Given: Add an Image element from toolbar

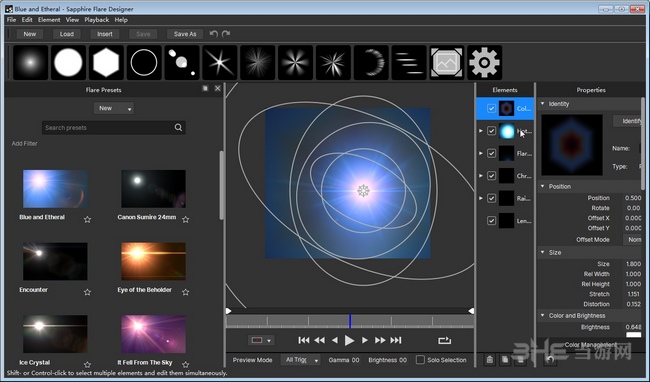Looking at the screenshot, I should click(x=446, y=63).
